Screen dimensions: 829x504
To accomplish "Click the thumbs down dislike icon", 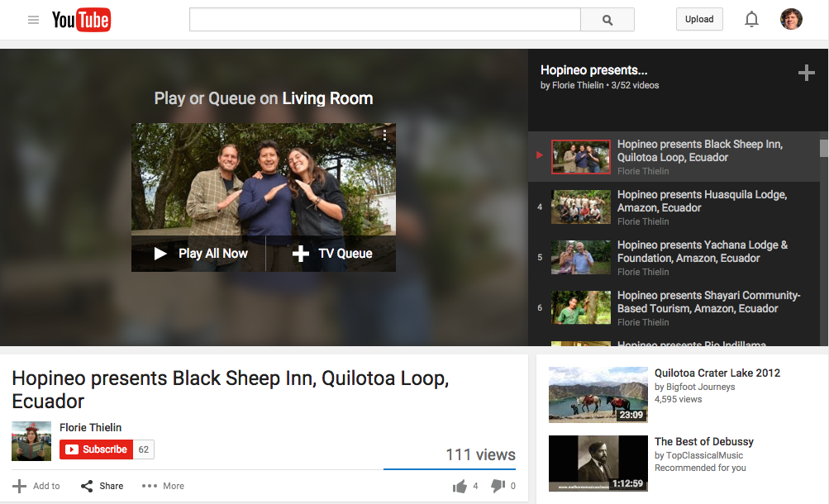I will [498, 486].
